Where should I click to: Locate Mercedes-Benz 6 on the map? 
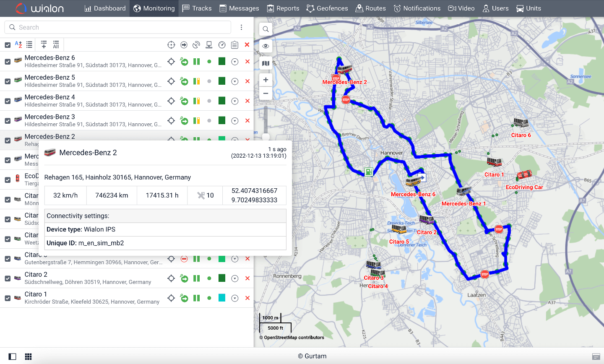point(413,181)
